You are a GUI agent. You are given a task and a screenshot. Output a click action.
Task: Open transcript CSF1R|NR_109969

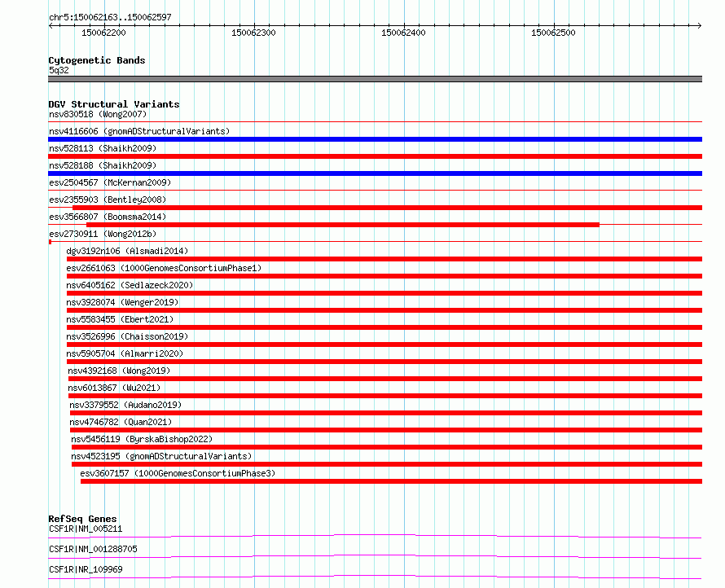point(86,569)
